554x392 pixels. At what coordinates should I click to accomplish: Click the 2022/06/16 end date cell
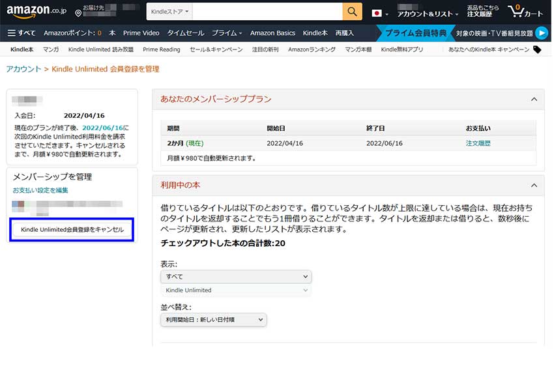pos(385,143)
